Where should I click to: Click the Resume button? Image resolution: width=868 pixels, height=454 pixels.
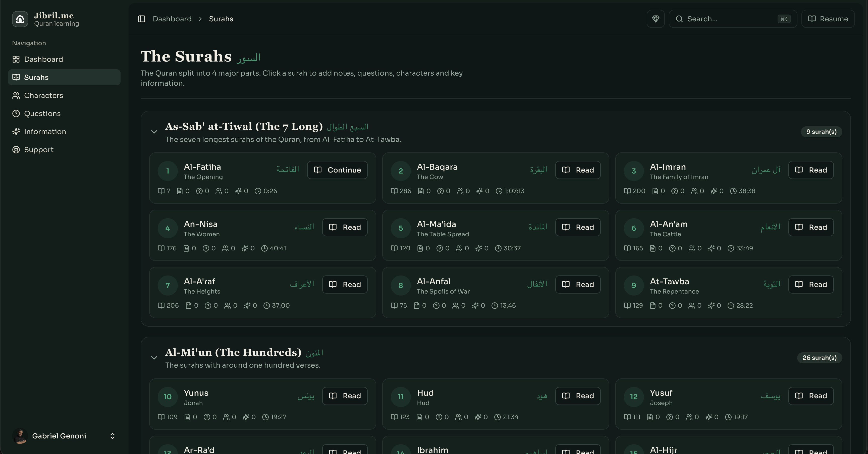828,19
